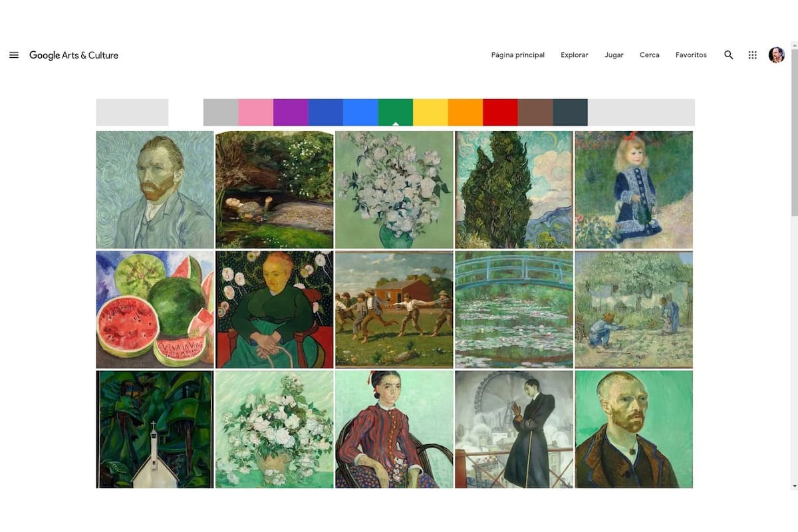Image resolution: width=798 pixels, height=532 pixels.
Task: Open seated woman in green dress painting
Action: tap(275, 309)
